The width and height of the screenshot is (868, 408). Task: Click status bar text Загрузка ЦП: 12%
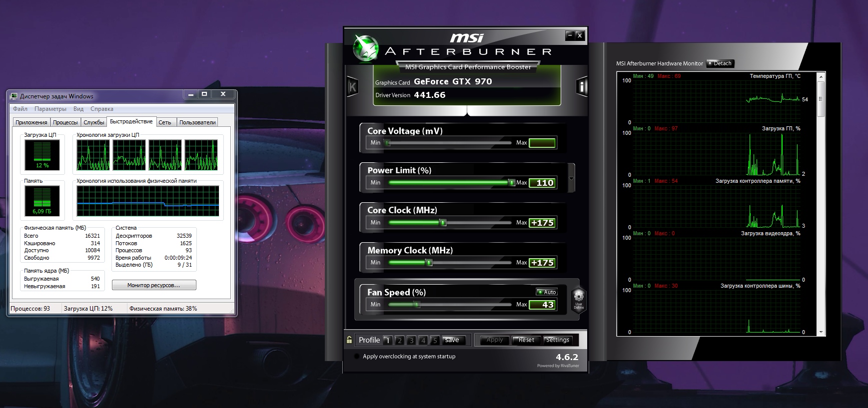[x=88, y=309]
